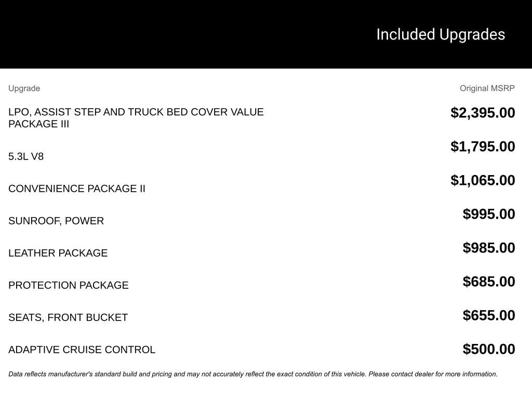Select the Adaptive Cruise Control entry
532x399 pixels.
(x=82, y=350)
